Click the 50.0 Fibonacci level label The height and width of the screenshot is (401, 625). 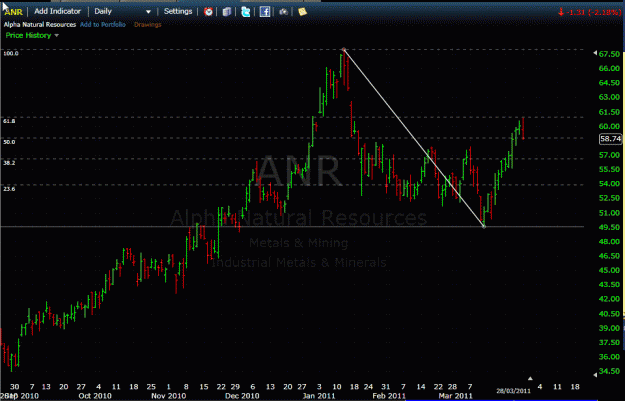click(x=9, y=142)
